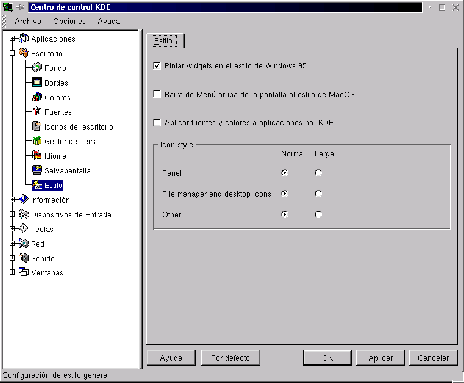This screenshot has width=464, height=383.
Task: Click the Aplicar button
Action: 380,358
